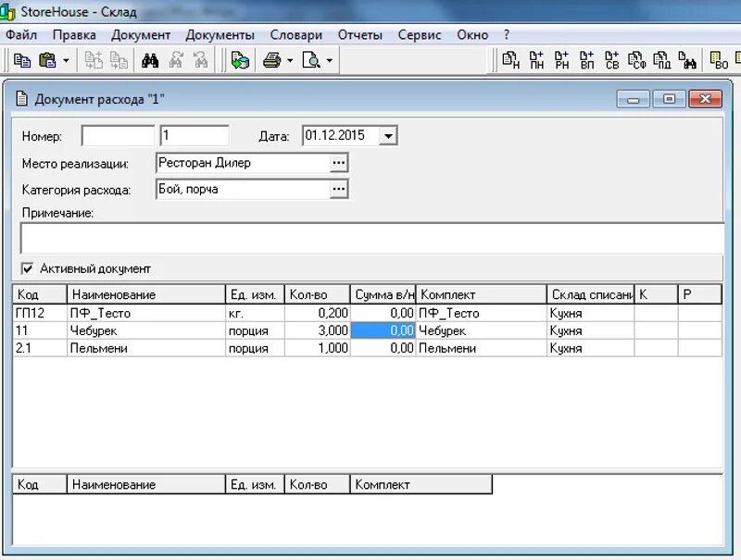Browse 'Место реализации' with ellipsis button
741x560 pixels.
(338, 163)
